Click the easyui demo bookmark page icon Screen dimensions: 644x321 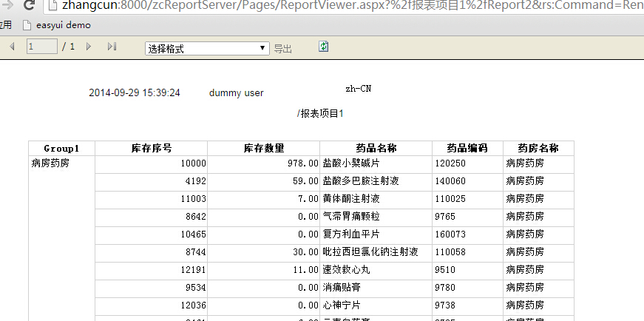[x=27, y=25]
